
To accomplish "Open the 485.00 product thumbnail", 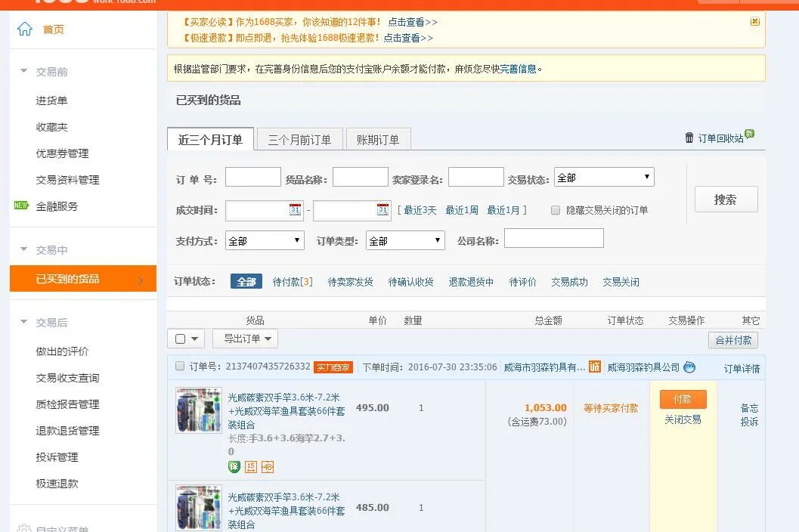I will pos(199,508).
